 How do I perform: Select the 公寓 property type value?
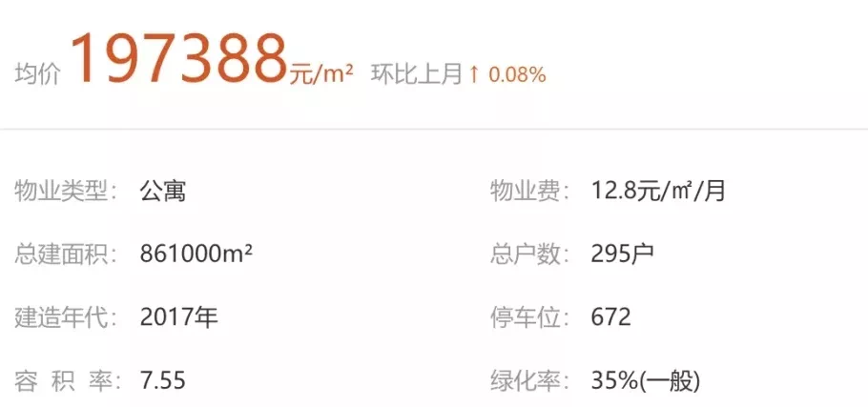click(x=162, y=191)
